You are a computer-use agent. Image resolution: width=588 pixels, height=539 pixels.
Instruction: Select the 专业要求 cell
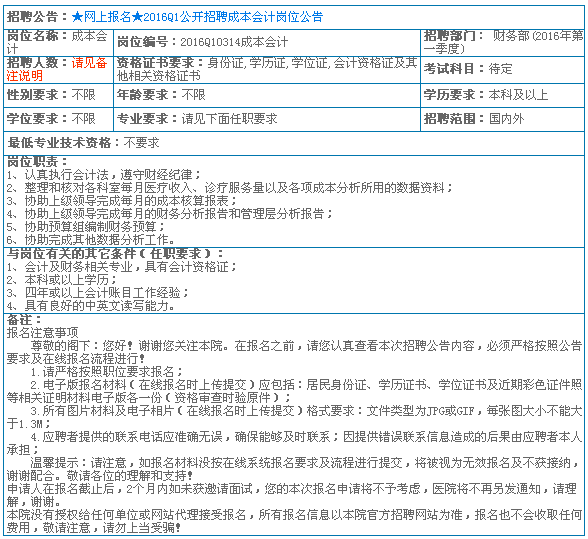(x=267, y=119)
